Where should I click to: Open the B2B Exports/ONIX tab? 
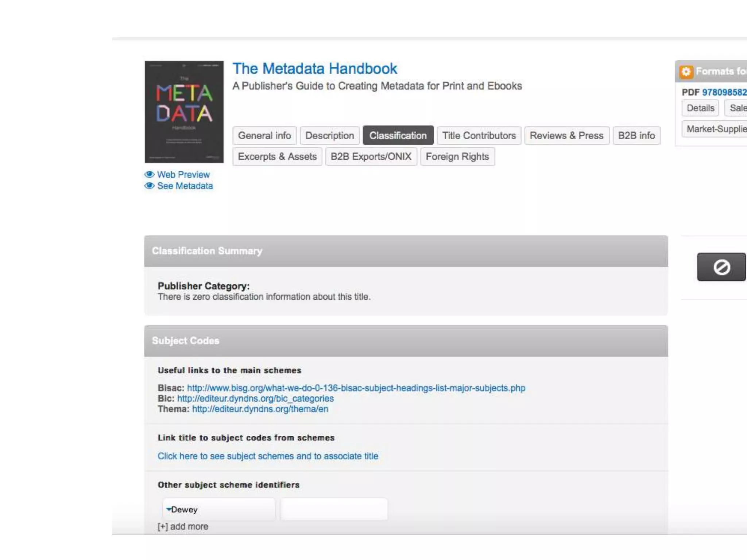pos(371,157)
